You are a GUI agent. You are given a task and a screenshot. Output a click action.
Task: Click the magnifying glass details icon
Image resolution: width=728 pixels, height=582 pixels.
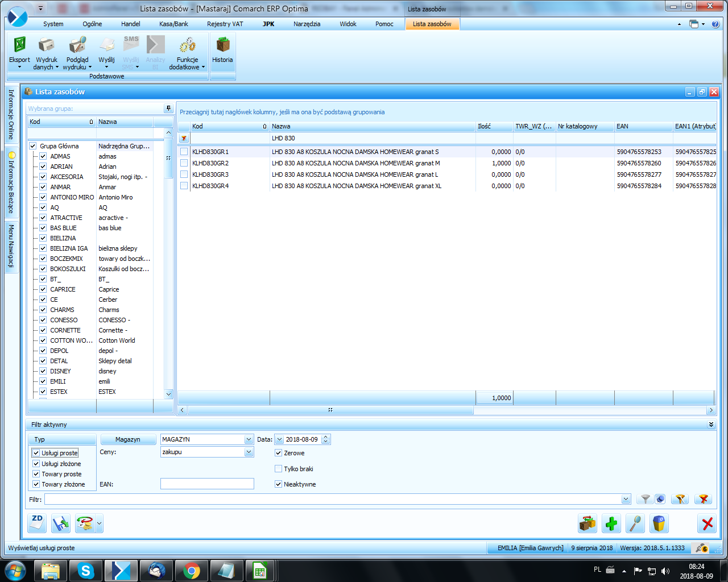[635, 523]
